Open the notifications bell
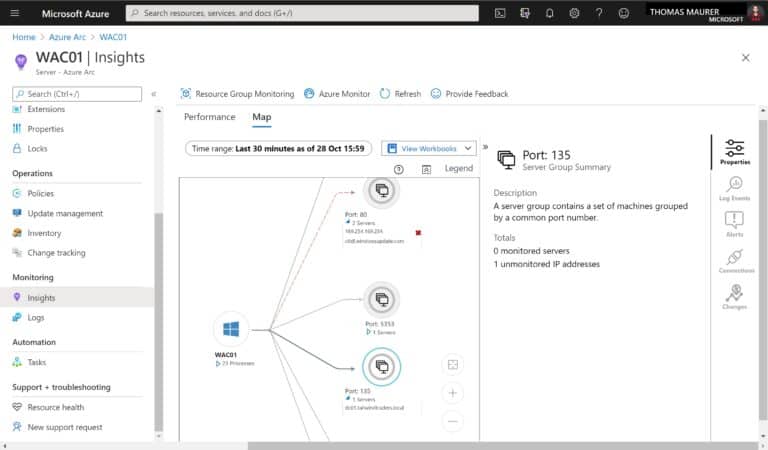 point(550,13)
